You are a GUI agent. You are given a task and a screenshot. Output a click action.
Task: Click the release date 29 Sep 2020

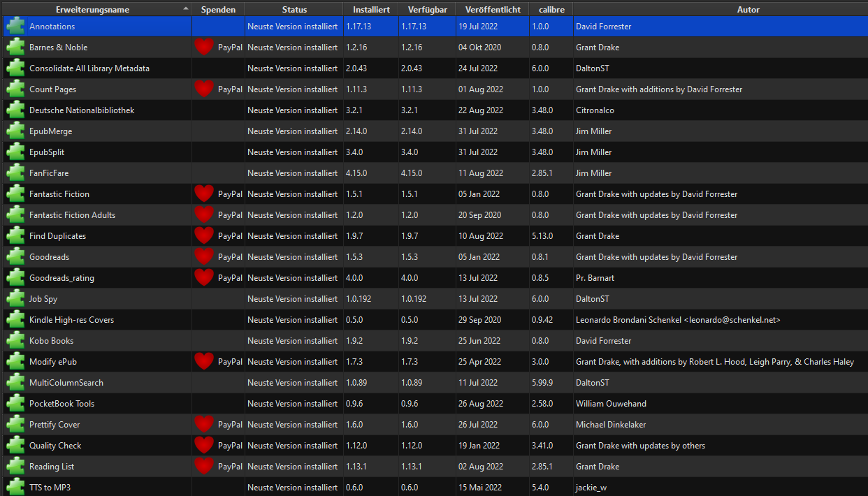pos(480,320)
